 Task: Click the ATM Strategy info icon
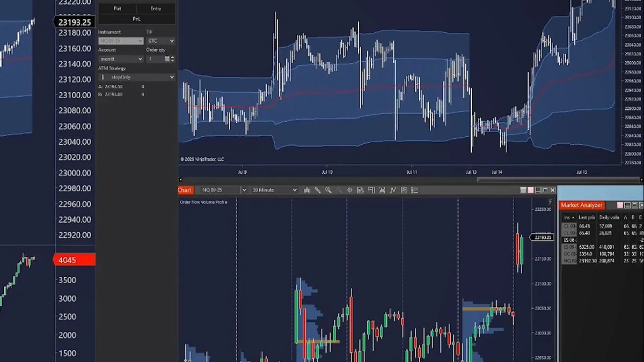[103, 77]
